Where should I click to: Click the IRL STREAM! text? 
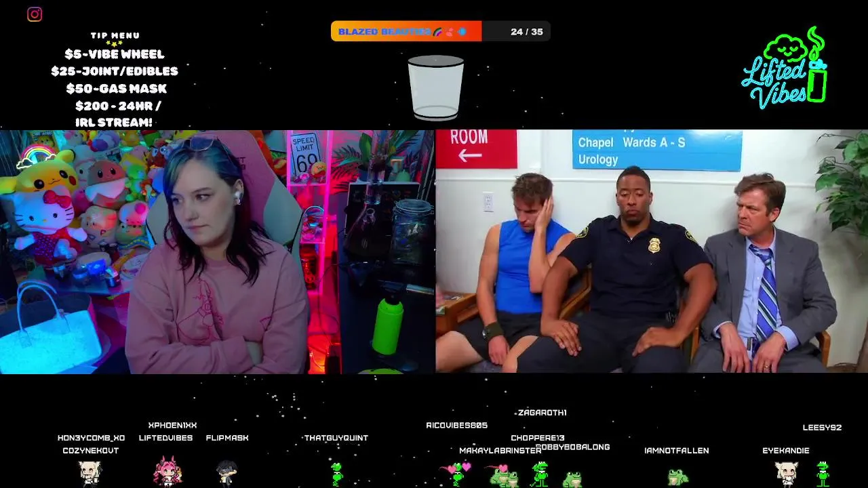(114, 123)
